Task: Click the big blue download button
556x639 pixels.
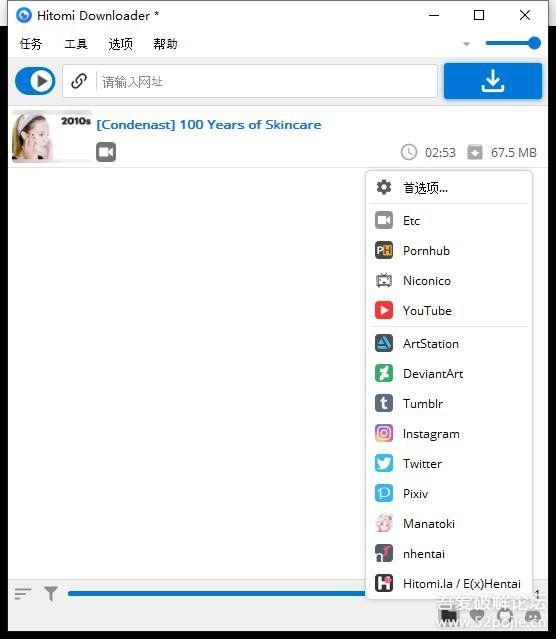Action: point(493,81)
